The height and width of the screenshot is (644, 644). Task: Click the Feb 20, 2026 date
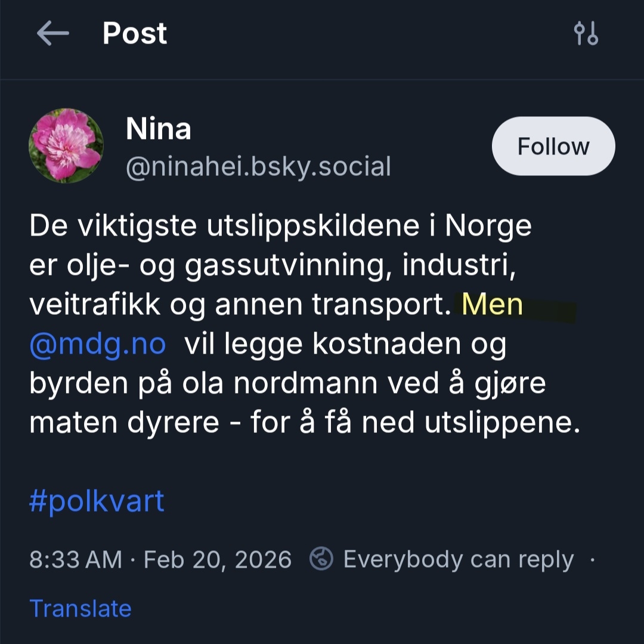pyautogui.click(x=218, y=559)
